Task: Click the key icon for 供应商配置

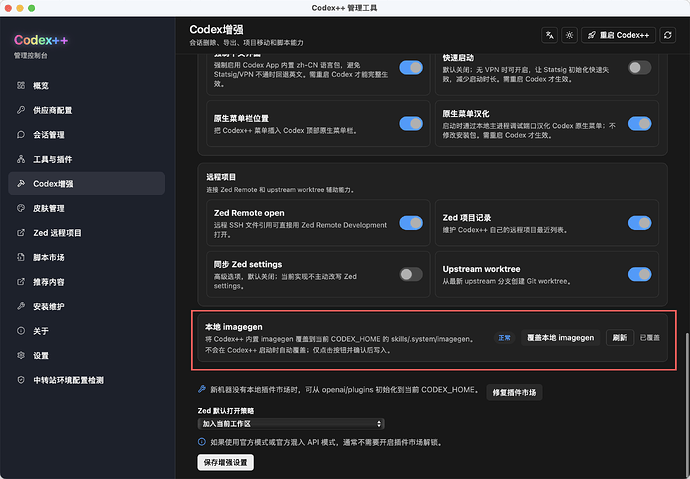Action: (21, 110)
